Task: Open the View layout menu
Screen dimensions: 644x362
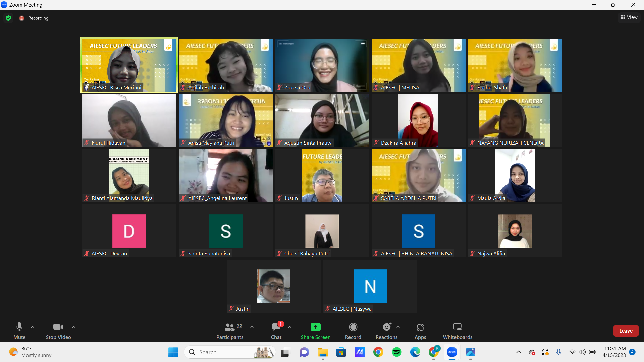Action: [629, 17]
